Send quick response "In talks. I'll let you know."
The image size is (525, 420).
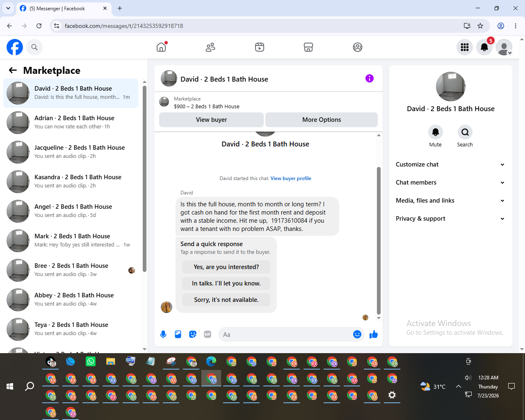(226, 283)
